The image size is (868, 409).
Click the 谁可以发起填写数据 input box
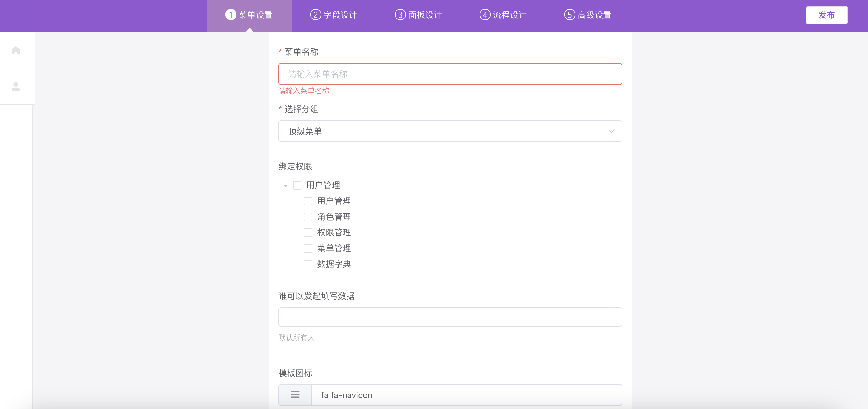click(x=450, y=317)
